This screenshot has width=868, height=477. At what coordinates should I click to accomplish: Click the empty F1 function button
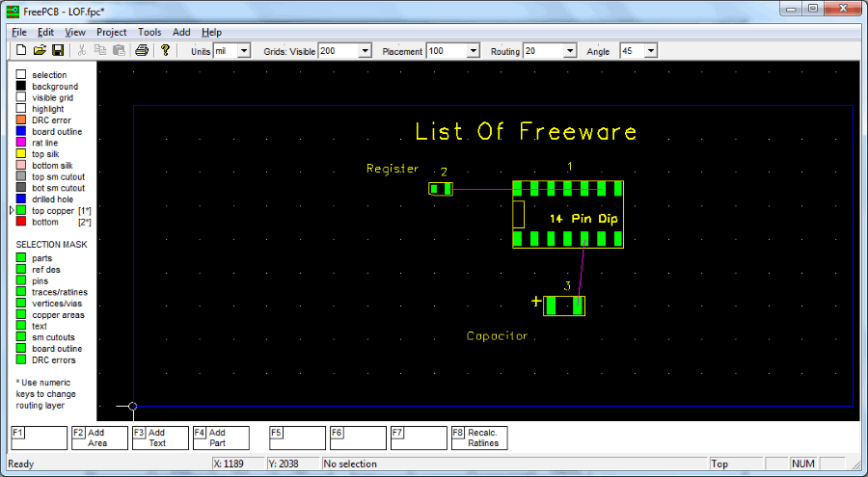(40, 437)
